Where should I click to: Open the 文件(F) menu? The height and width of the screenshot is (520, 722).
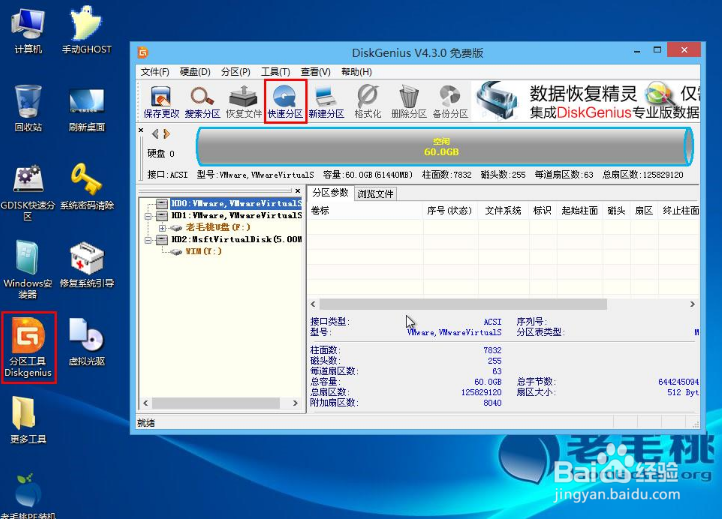tap(155, 72)
